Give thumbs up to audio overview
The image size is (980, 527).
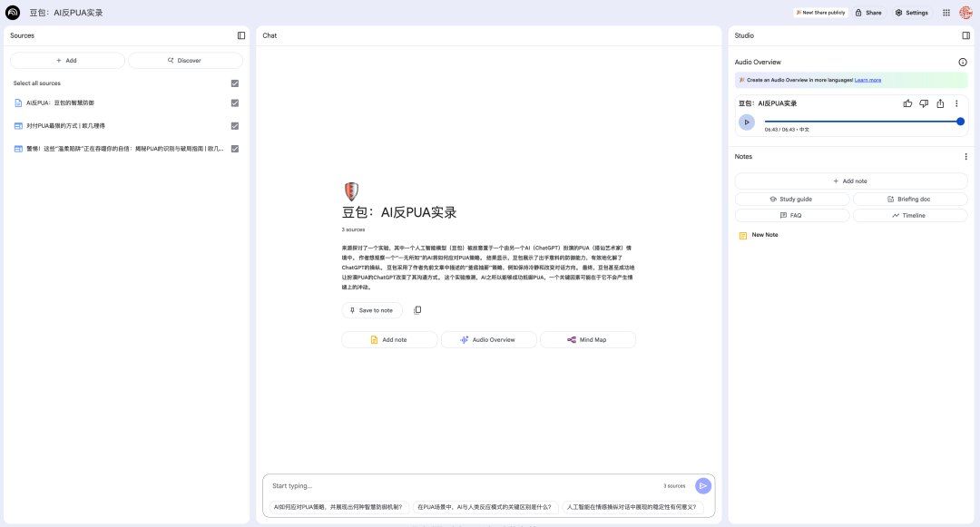tap(907, 103)
